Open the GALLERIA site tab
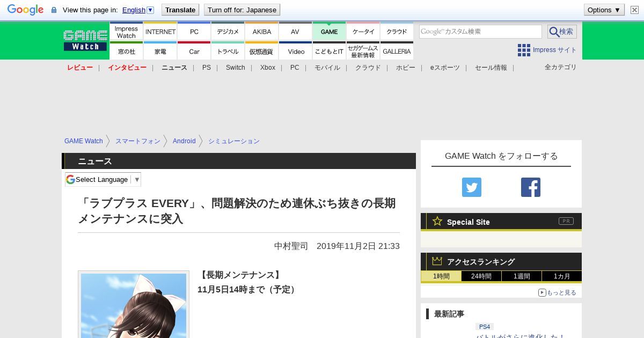The image size is (644, 338). point(397,51)
